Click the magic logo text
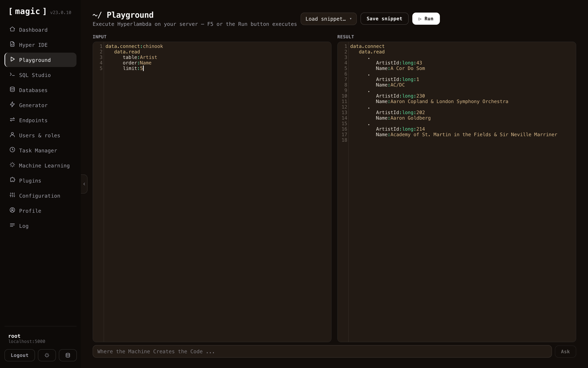This screenshot has height=368, width=588. click(28, 11)
